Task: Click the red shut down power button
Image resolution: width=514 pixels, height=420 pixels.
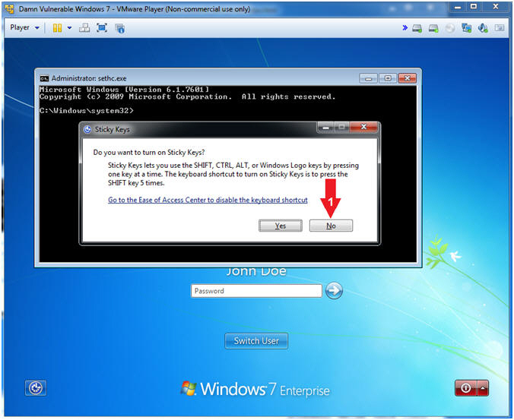Action: pyautogui.click(x=466, y=388)
